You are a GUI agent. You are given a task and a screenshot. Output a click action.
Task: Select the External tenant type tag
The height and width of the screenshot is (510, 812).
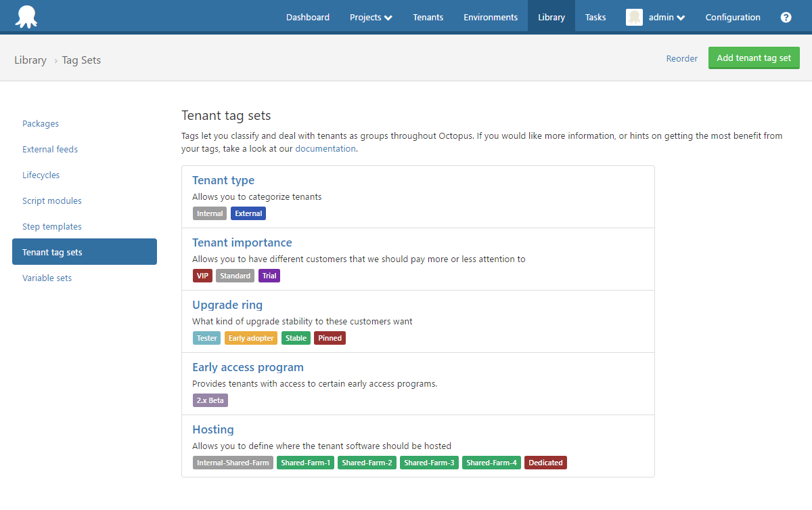coord(248,213)
